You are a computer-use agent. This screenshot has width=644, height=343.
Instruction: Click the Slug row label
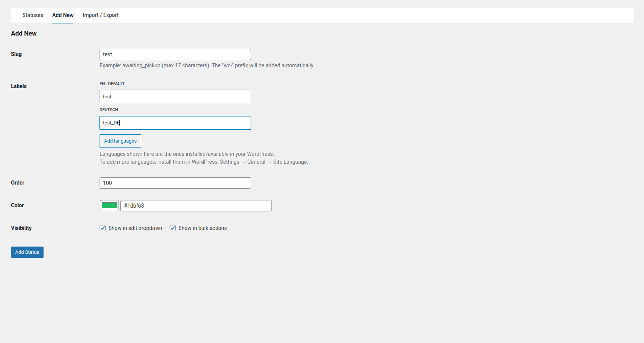pos(16,54)
